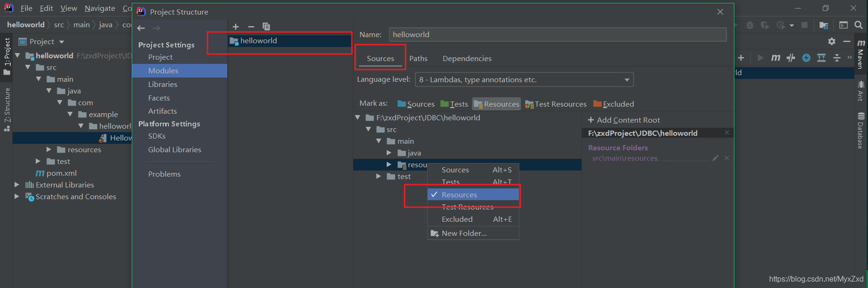Viewport: 868px width, 288px height.
Task: Switch to the Sources tab
Action: tap(380, 58)
